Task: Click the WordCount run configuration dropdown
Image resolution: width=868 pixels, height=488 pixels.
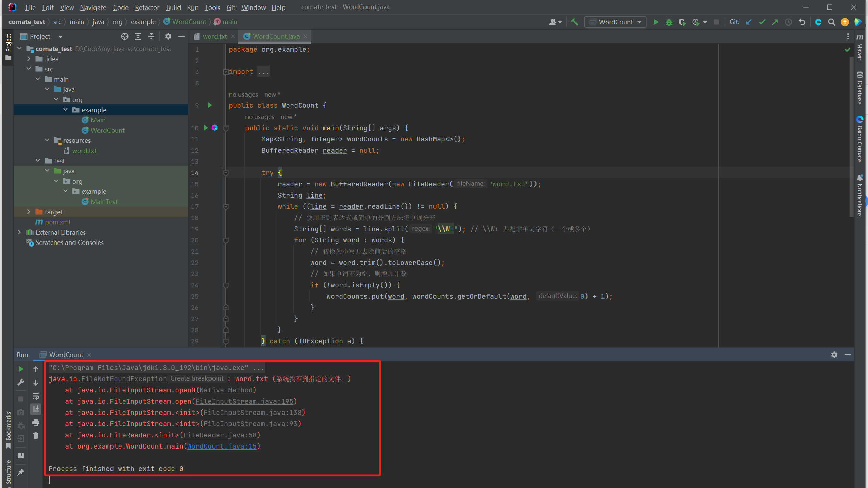Action: click(617, 22)
